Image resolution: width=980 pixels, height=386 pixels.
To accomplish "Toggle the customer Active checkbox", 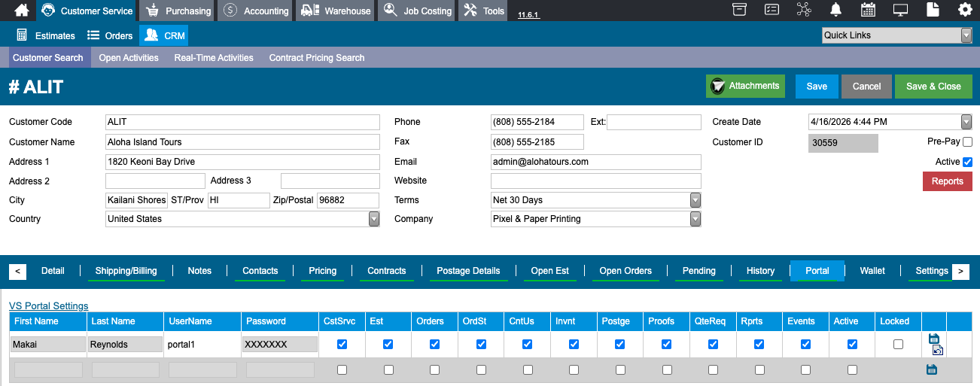I will pyautogui.click(x=967, y=162).
